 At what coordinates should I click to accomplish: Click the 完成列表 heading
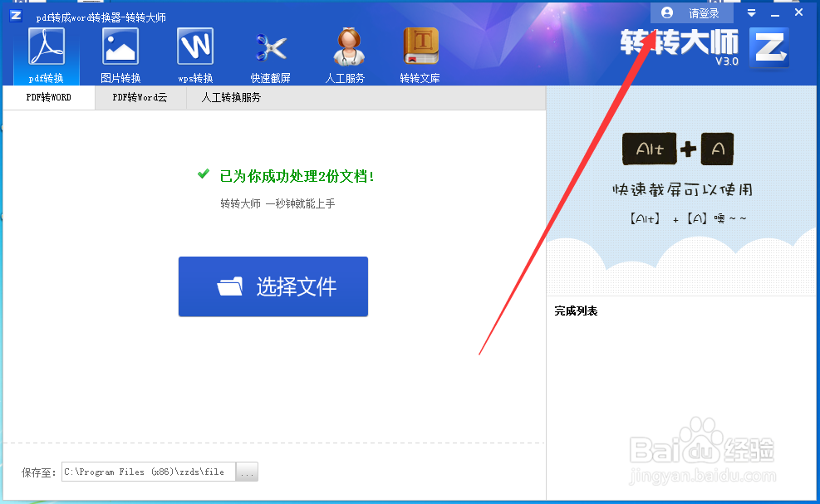click(576, 311)
